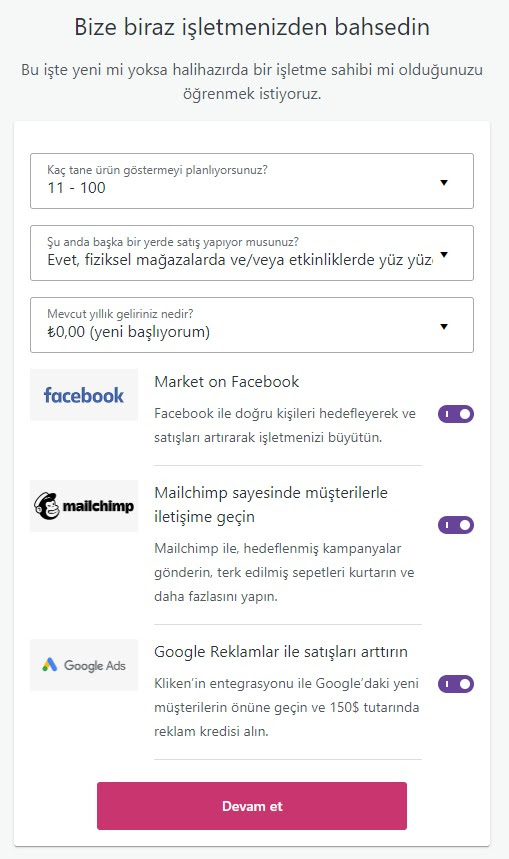Click the arrow on the selling elsewhere selector
509x859 pixels.
[444, 255]
